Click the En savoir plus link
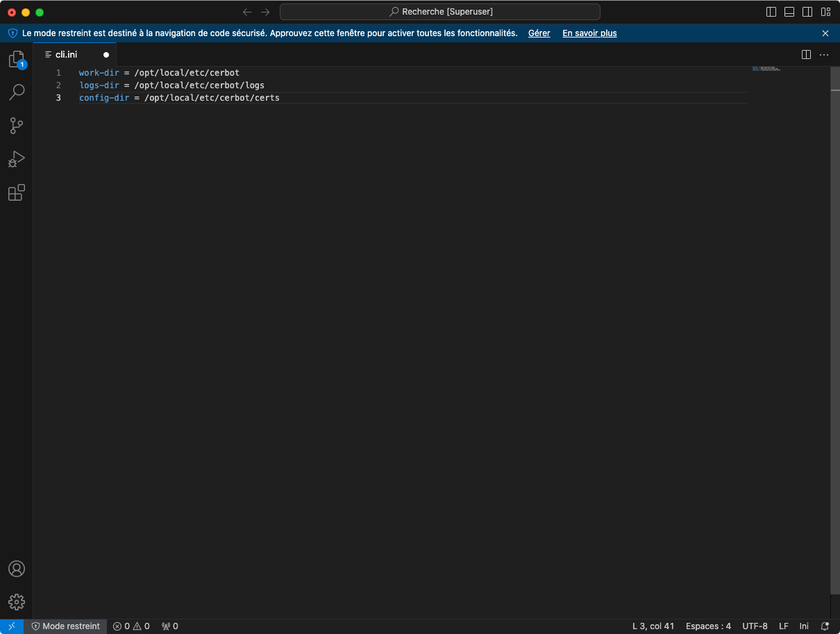This screenshot has height=634, width=840. tap(589, 33)
